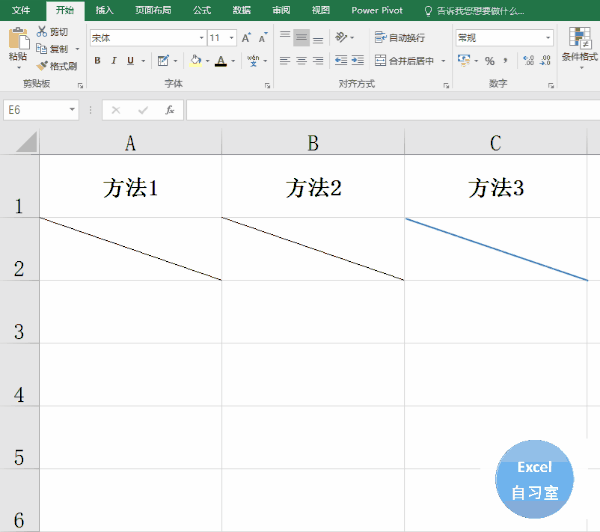Open the font group dialog launcher

[x=267, y=85]
